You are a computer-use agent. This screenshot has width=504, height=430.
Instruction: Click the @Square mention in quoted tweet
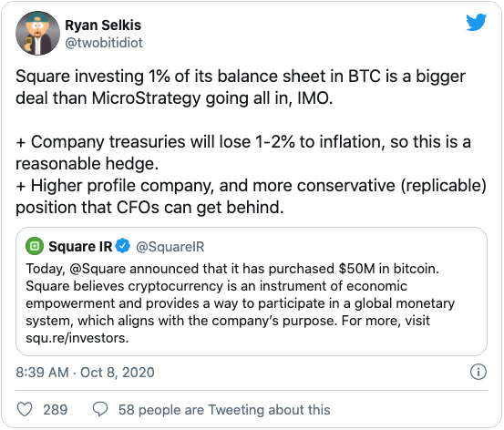98,269
